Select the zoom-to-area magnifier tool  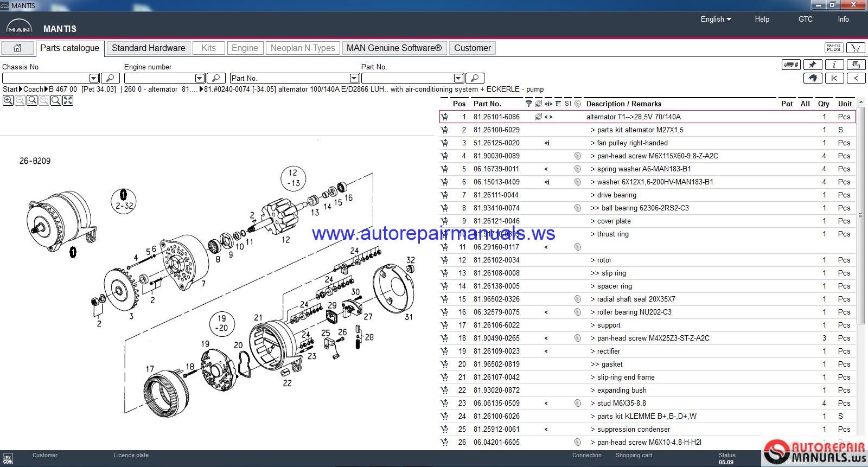(x=32, y=100)
